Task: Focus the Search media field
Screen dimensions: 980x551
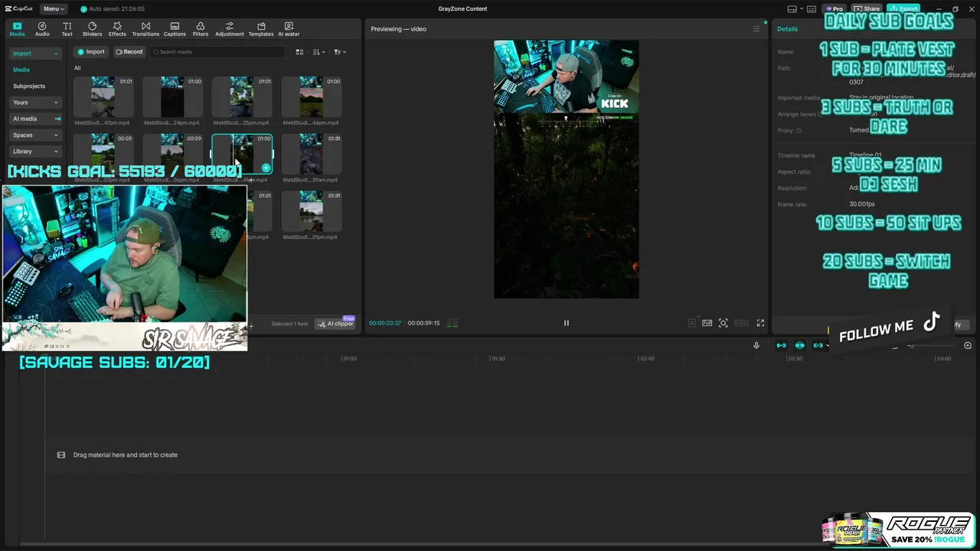Action: [217, 52]
